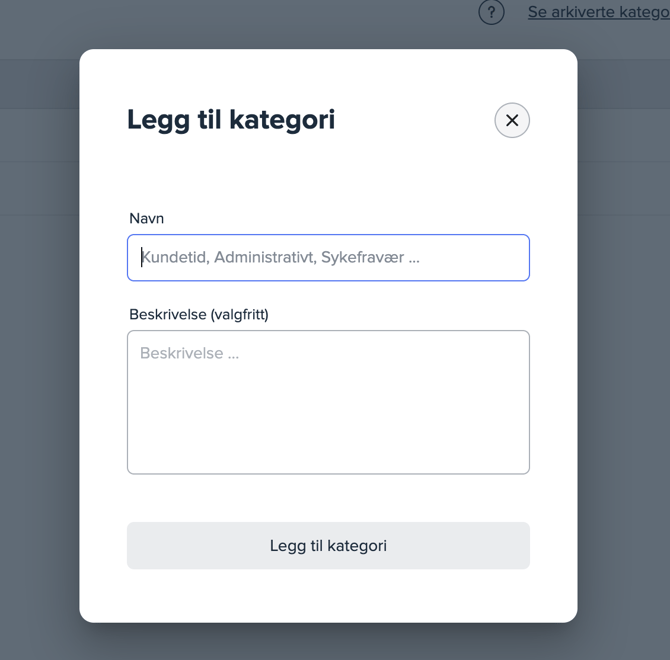Click the Beskrivelse ... placeholder text

click(190, 354)
